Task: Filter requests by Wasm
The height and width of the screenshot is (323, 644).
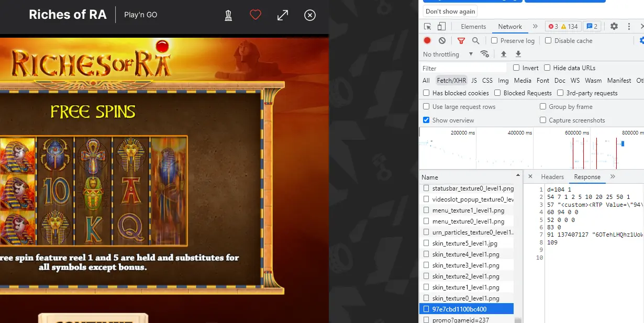Action: point(593,81)
